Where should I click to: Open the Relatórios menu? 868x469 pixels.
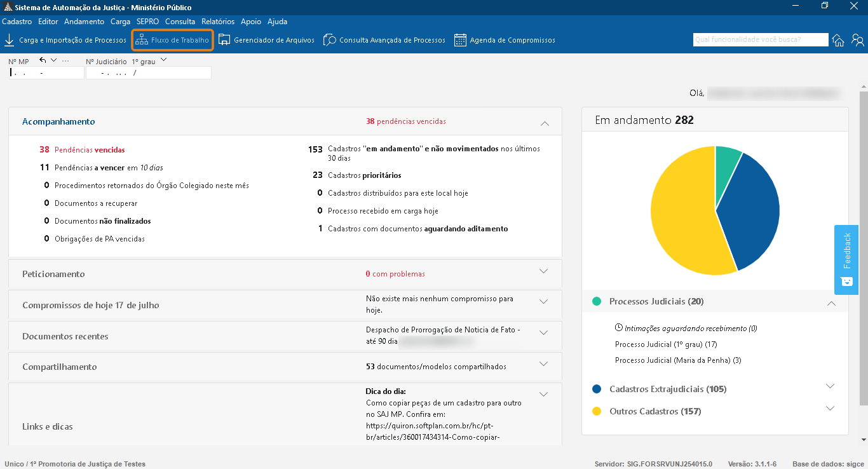[218, 22]
